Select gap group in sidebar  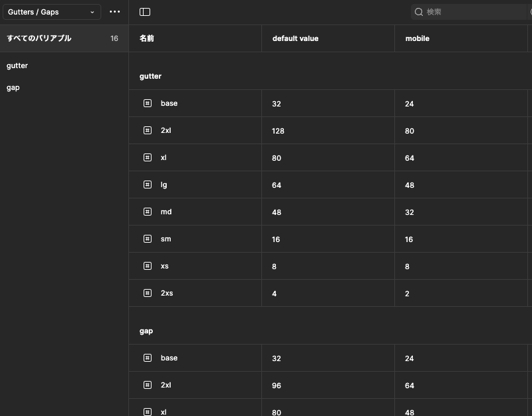tap(13, 88)
